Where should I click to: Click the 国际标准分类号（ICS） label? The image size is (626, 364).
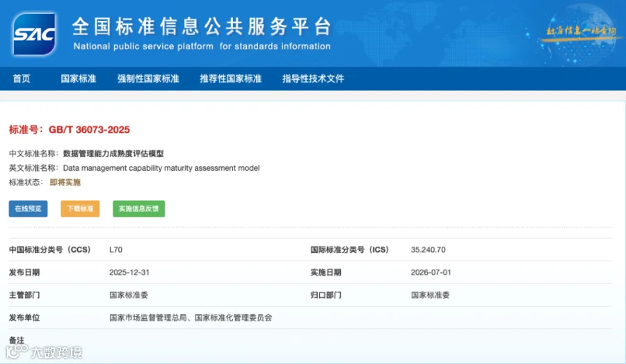point(350,249)
